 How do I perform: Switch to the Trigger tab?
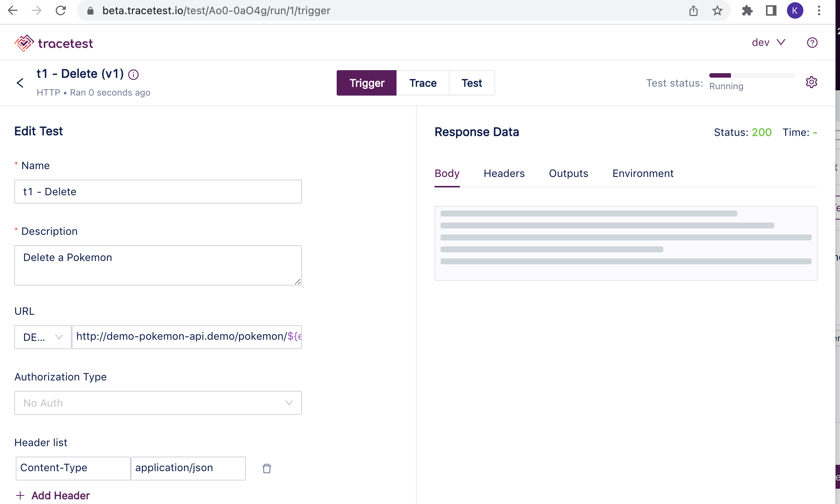point(367,83)
